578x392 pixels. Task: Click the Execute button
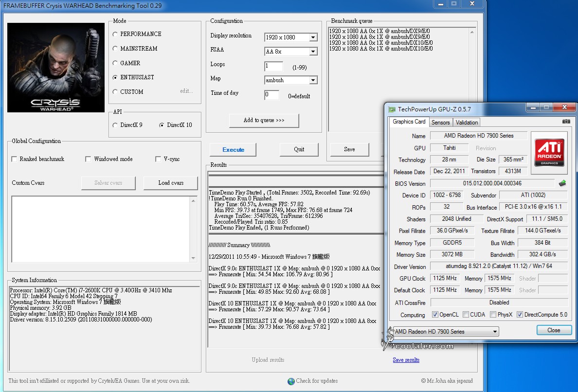233,150
